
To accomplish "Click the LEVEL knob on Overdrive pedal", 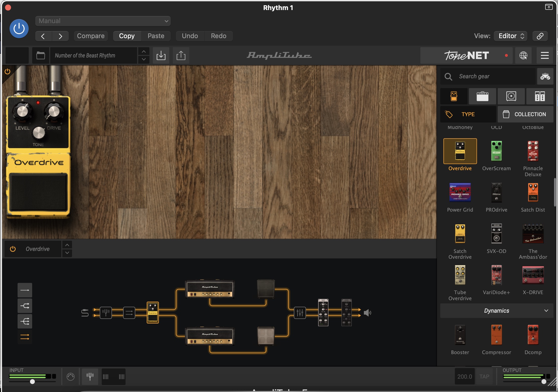I will (22, 111).
